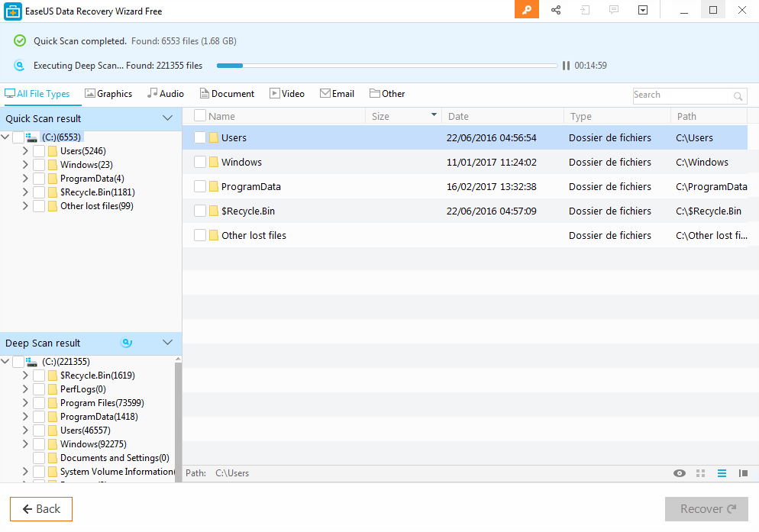
Task: Check the Users(5246) tree checkbox
Action: (x=39, y=151)
